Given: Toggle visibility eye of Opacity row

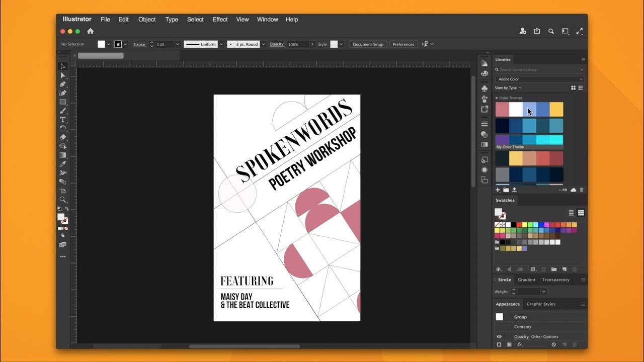Looking at the screenshot, I should pyautogui.click(x=499, y=337).
